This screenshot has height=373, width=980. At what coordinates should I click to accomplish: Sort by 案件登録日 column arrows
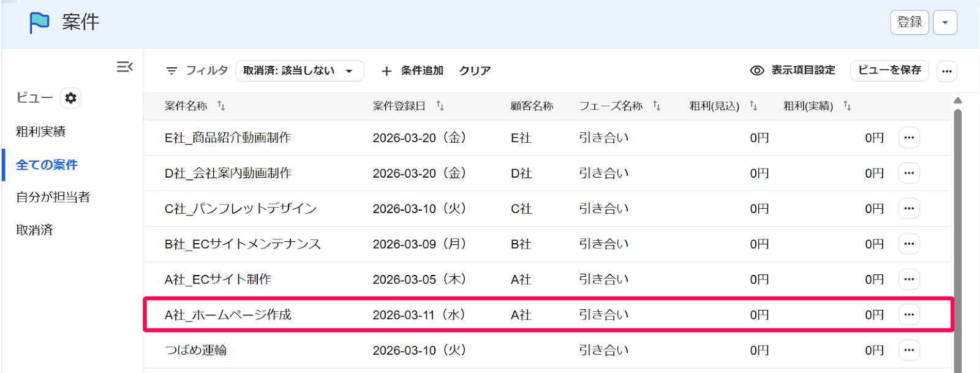pyautogui.click(x=440, y=106)
